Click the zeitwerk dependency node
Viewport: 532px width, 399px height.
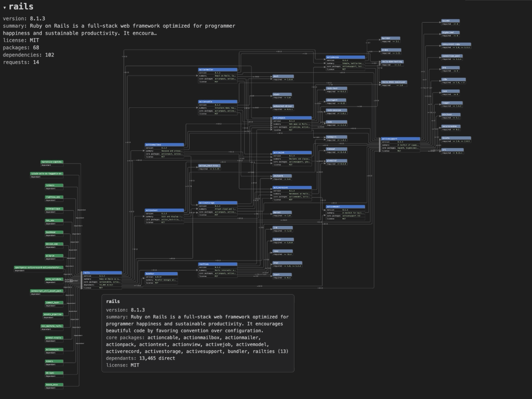pos(282,177)
